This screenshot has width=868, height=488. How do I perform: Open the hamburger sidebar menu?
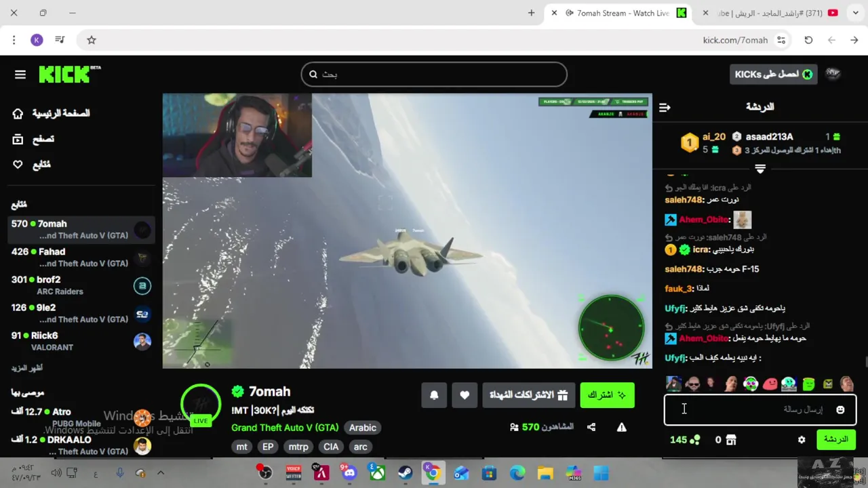click(20, 75)
